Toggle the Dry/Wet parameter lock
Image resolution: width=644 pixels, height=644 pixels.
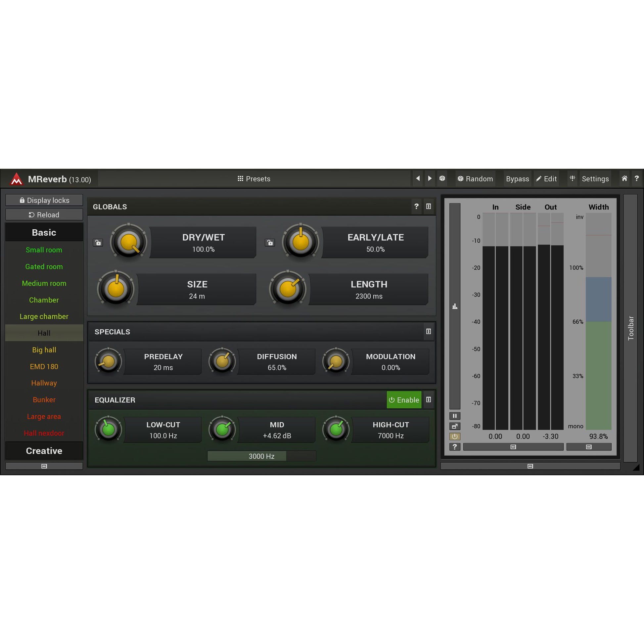pos(98,242)
